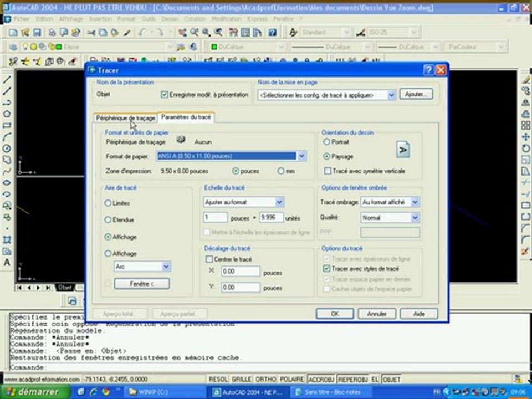Select the Paysage orientation radio button
The width and height of the screenshot is (532, 399).
click(x=326, y=156)
